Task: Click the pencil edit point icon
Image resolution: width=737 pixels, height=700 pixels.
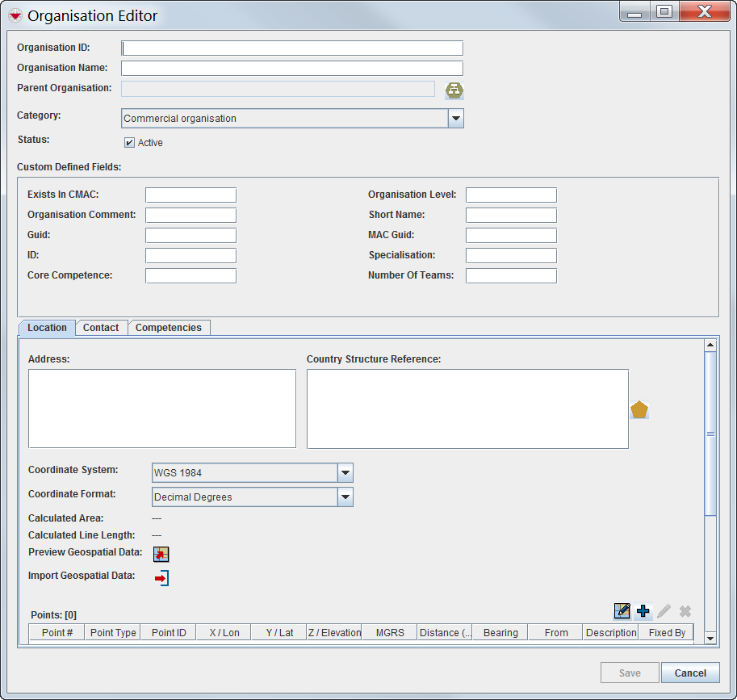Action: pos(664,611)
